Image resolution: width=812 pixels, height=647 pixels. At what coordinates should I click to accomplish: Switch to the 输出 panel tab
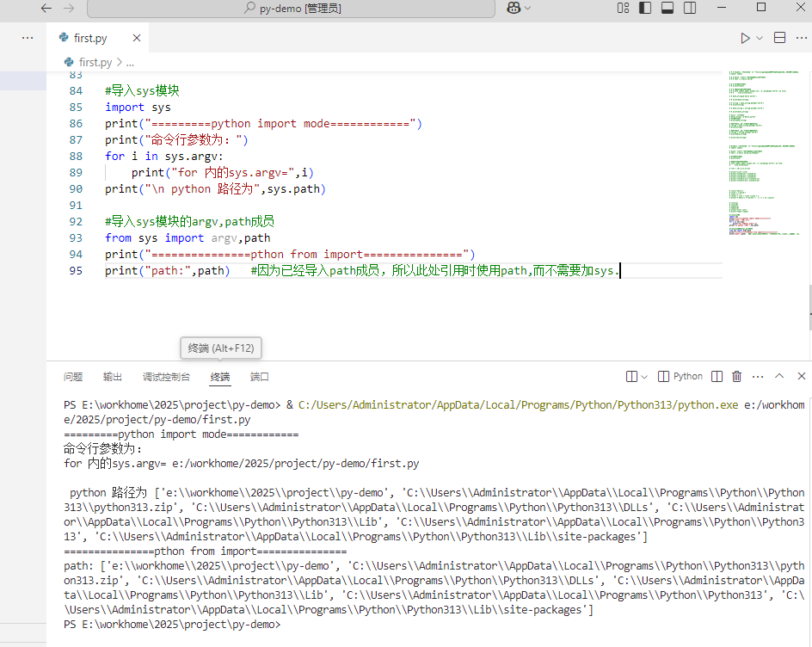(x=113, y=377)
